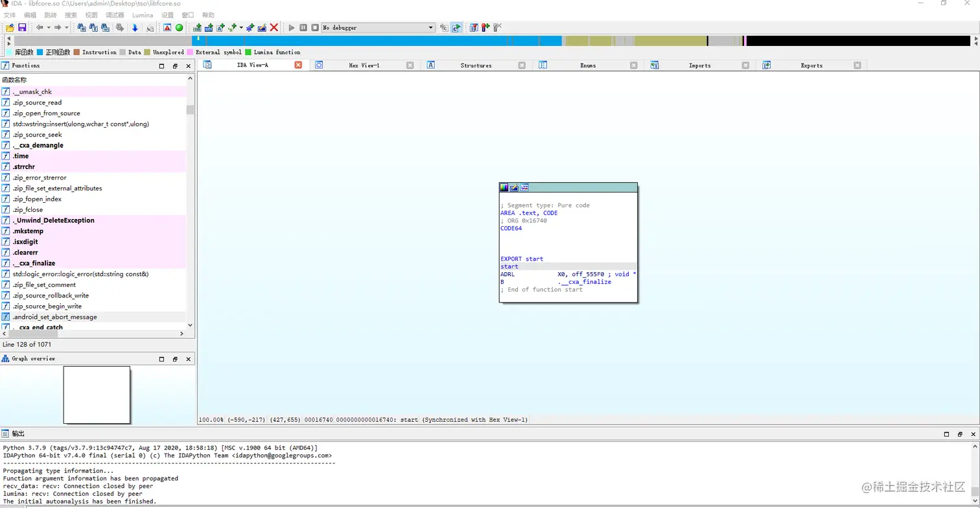
Task: Click the Functions list vertical scrollbar thumb
Action: pos(191,110)
